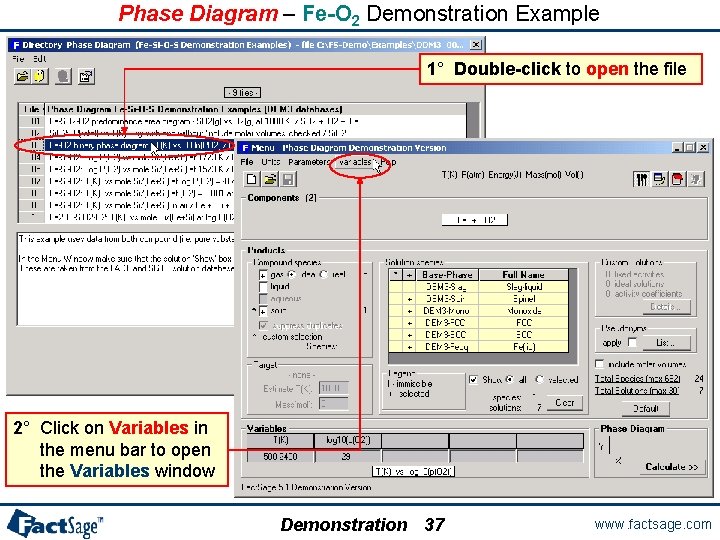Select the real gas radio button
The image size is (720, 540).
click(x=323, y=274)
